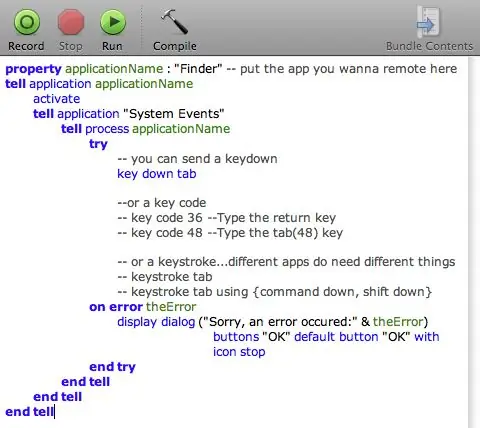Screen dimensions: 480x428
Task: Click "System Events" text in script
Action: click(x=174, y=114)
